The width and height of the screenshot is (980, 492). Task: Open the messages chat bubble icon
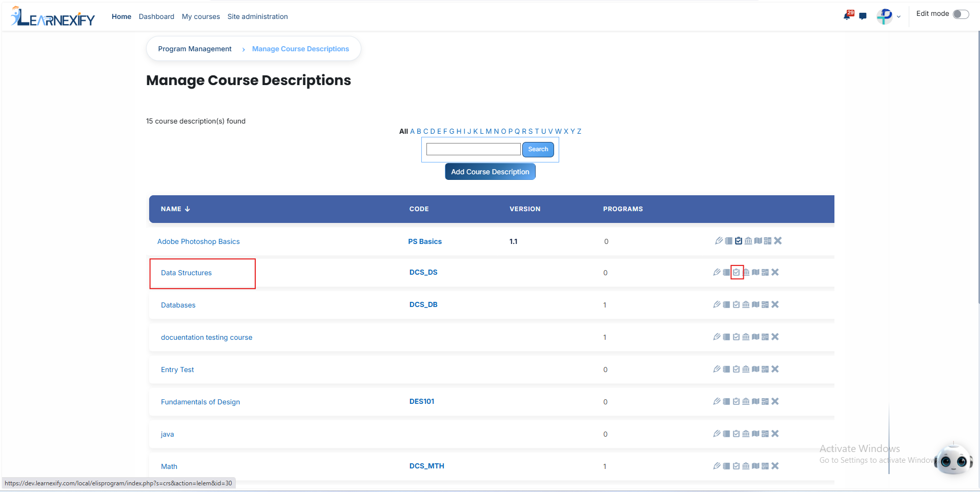(863, 16)
